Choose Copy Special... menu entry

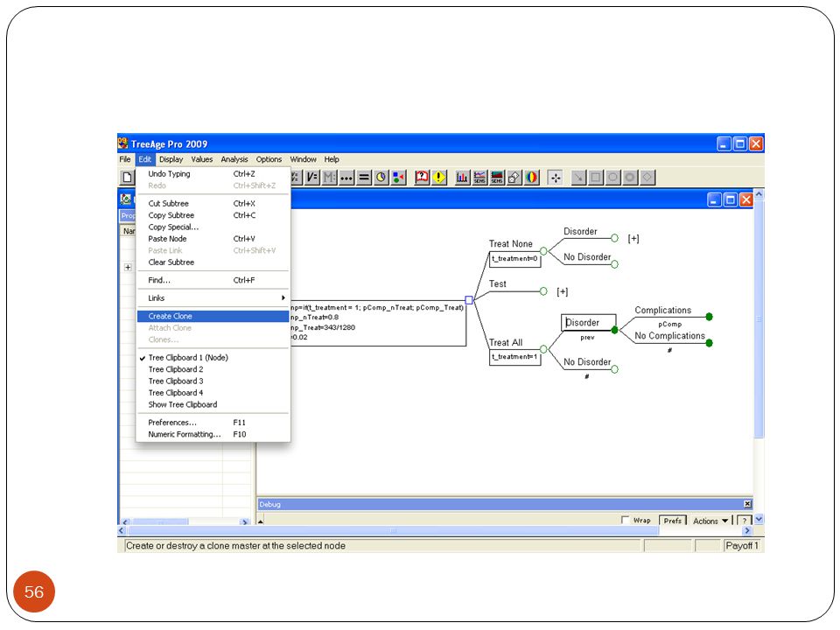(213, 227)
